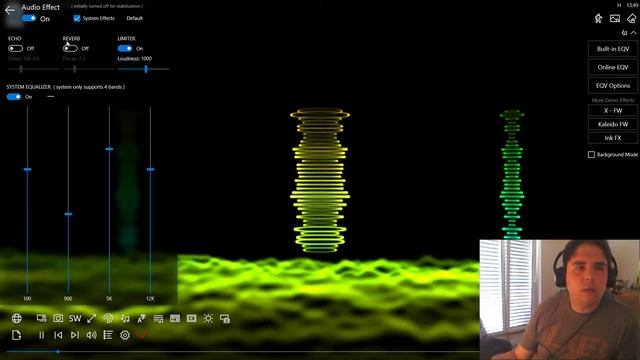Click the Reverb Decay slider
Image resolution: width=640 pixels, height=360 pixels.
pos(88,69)
